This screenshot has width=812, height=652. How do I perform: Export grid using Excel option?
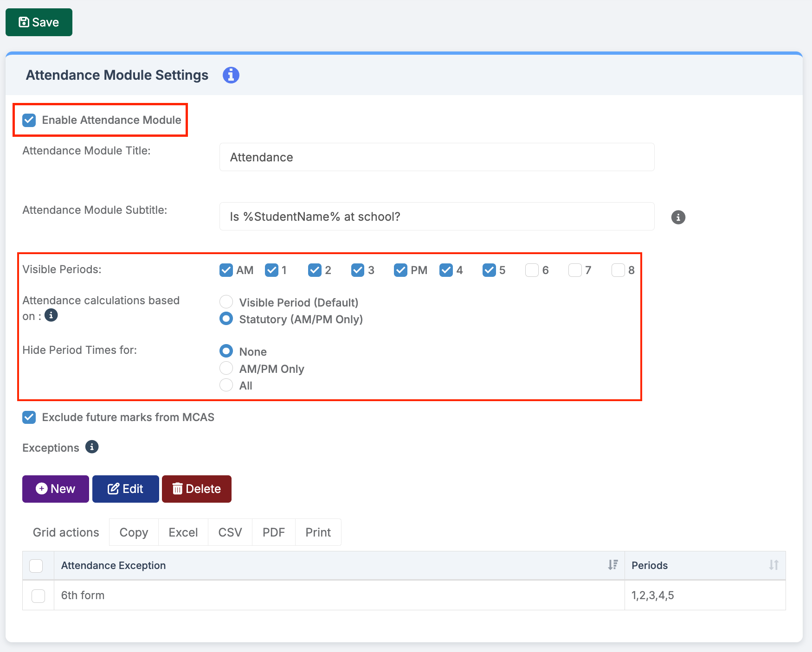point(183,532)
